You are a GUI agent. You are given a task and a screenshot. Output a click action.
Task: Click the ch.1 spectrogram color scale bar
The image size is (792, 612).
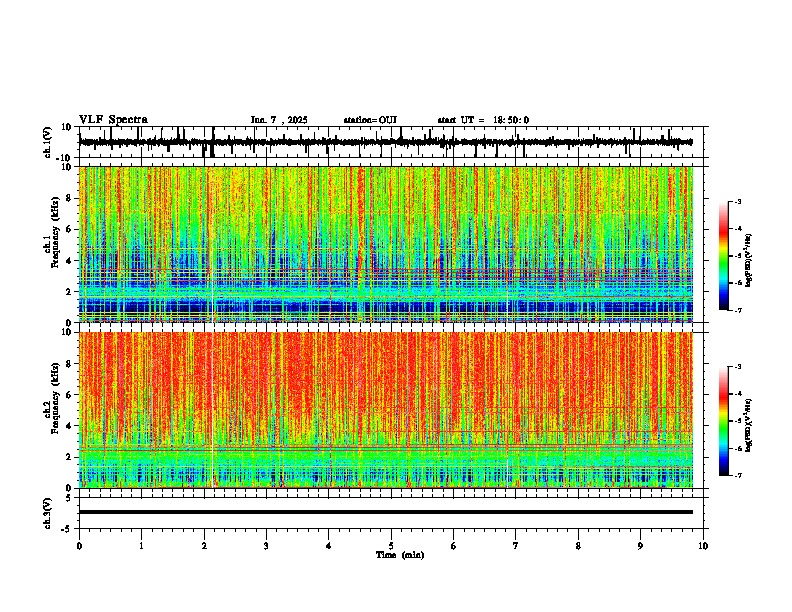724,256
